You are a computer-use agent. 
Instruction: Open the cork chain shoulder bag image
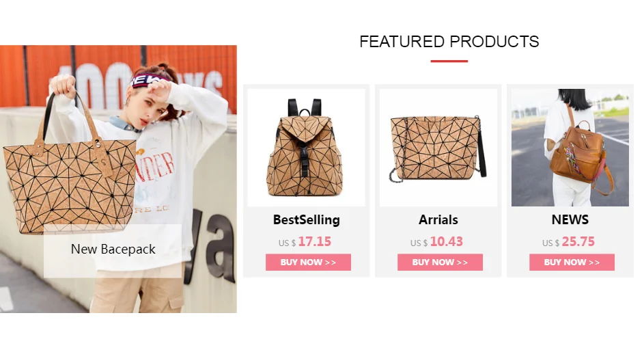438,148
